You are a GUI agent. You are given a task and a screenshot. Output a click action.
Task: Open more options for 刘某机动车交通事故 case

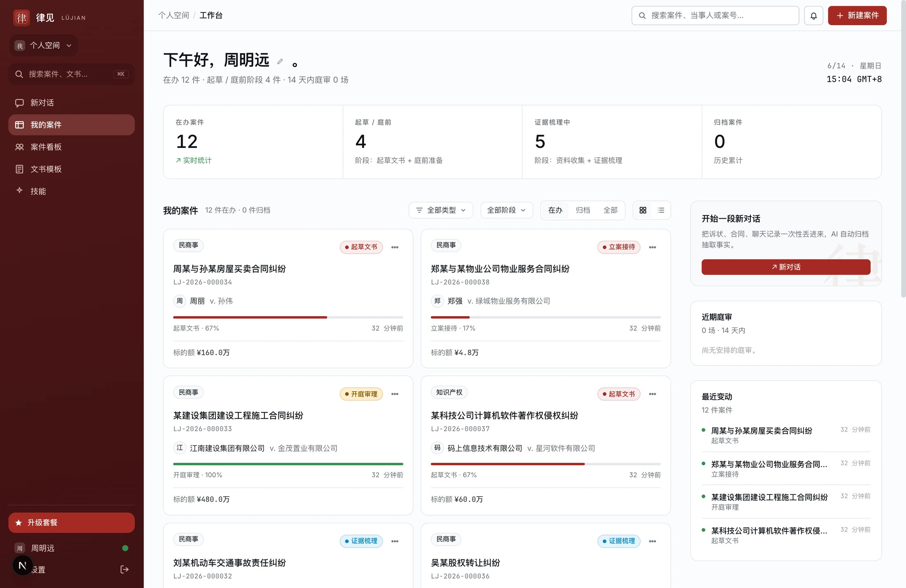[x=395, y=541]
